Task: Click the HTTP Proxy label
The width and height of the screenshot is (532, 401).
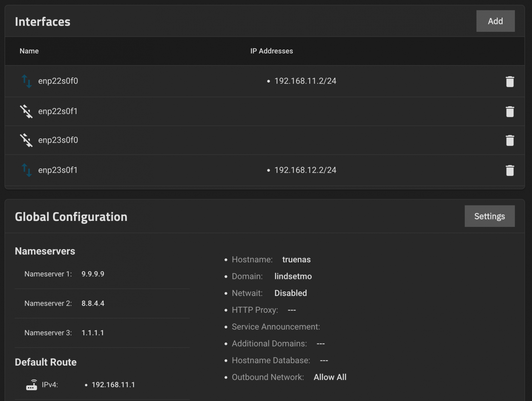Action: tap(255, 310)
